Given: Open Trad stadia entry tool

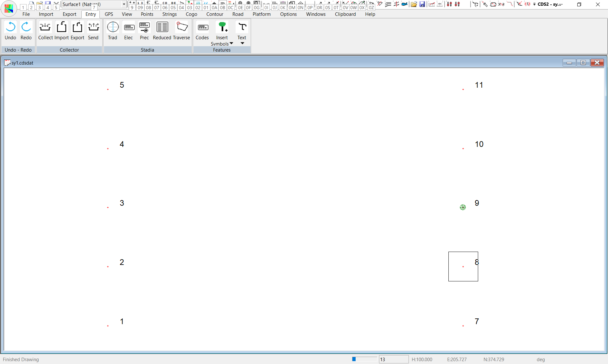Looking at the screenshot, I should click(112, 28).
